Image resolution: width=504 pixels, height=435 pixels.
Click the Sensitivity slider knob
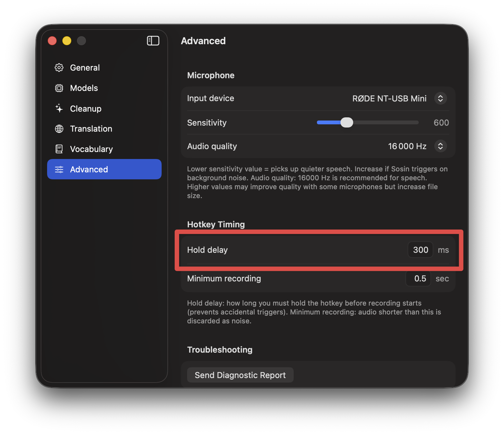[347, 122]
